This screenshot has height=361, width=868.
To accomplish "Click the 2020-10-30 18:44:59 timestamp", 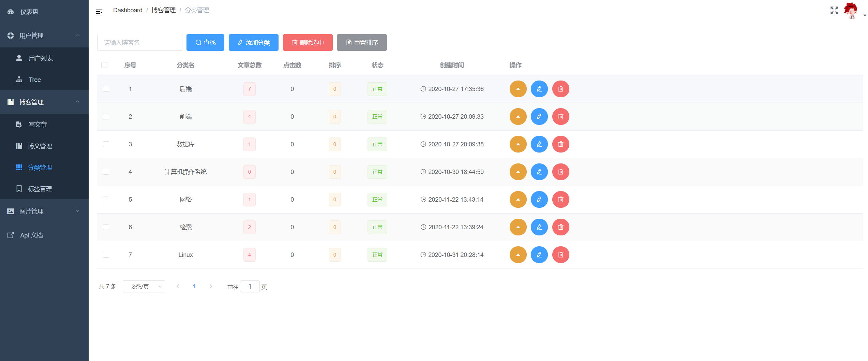I will point(455,172).
